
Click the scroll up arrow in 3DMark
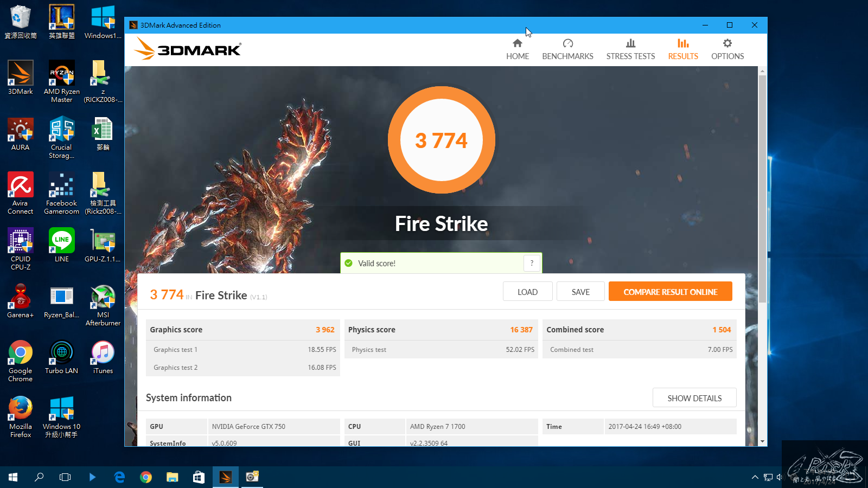tap(762, 71)
